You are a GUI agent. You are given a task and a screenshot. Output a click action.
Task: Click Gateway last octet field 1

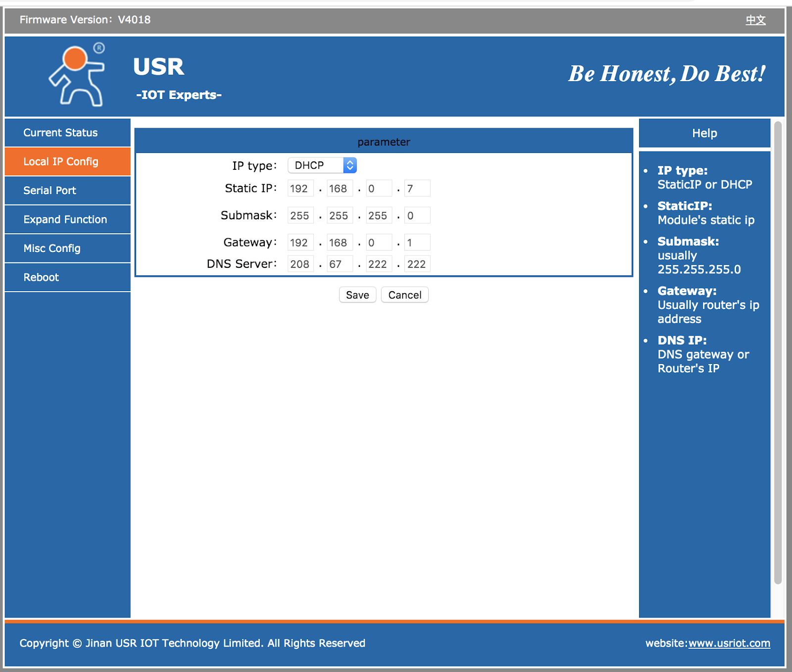pyautogui.click(x=417, y=243)
